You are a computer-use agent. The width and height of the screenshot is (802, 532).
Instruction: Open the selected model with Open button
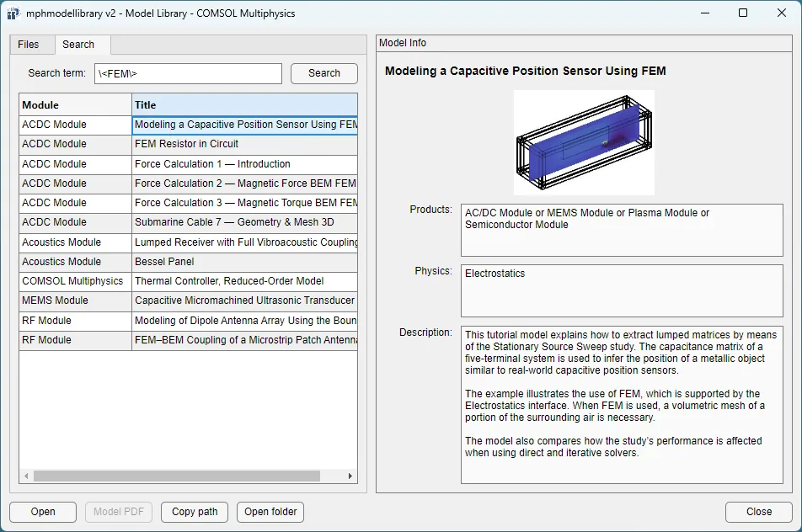point(43,512)
